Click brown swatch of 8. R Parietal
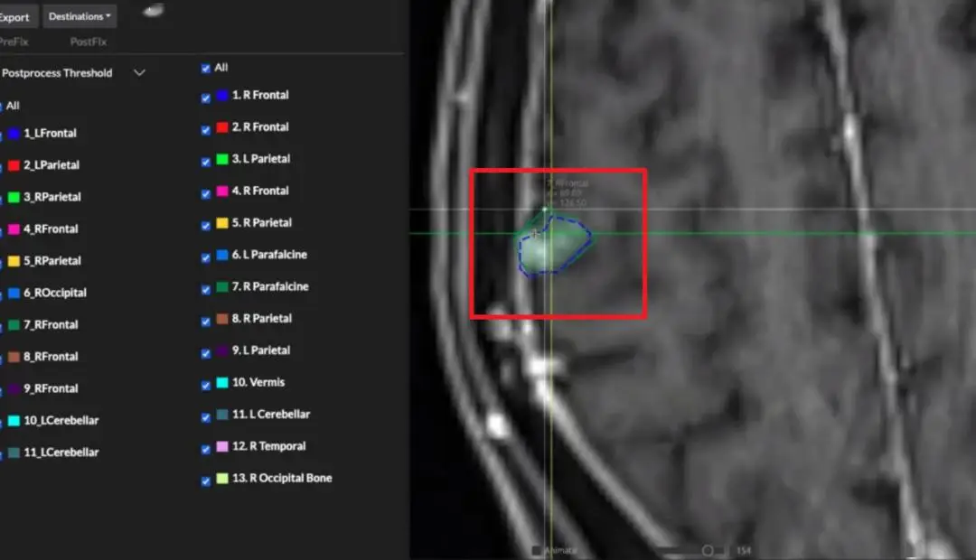This screenshot has width=976, height=560. (222, 319)
